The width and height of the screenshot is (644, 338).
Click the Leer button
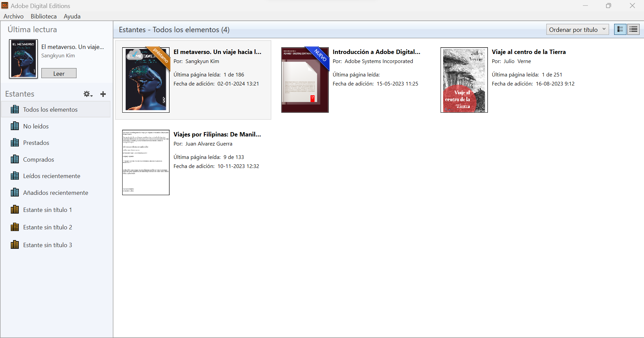[59, 73]
